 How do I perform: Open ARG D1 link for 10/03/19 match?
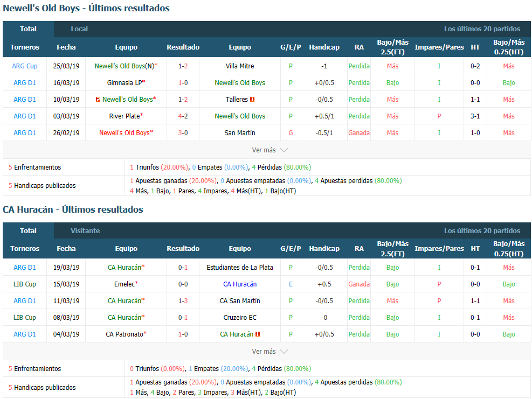(25, 100)
